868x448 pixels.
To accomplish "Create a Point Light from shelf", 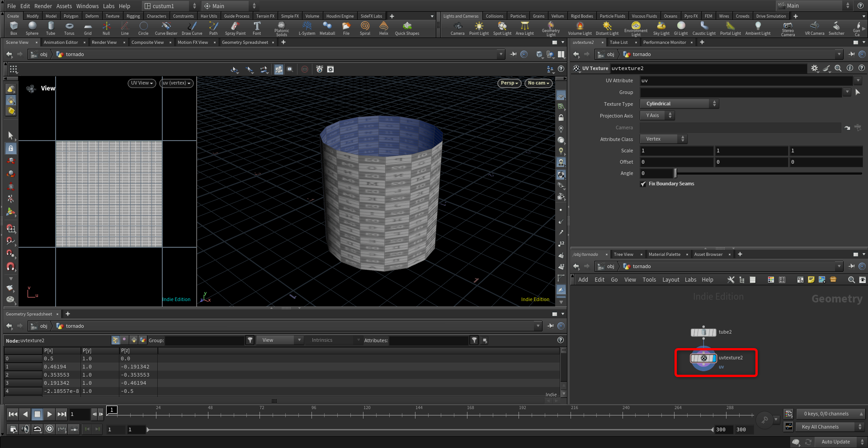I will 479,28.
